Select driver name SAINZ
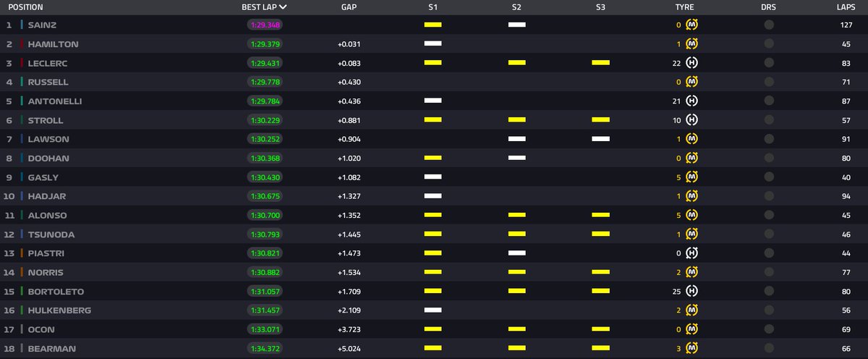Viewport: 868px width, 359px height. (41, 25)
